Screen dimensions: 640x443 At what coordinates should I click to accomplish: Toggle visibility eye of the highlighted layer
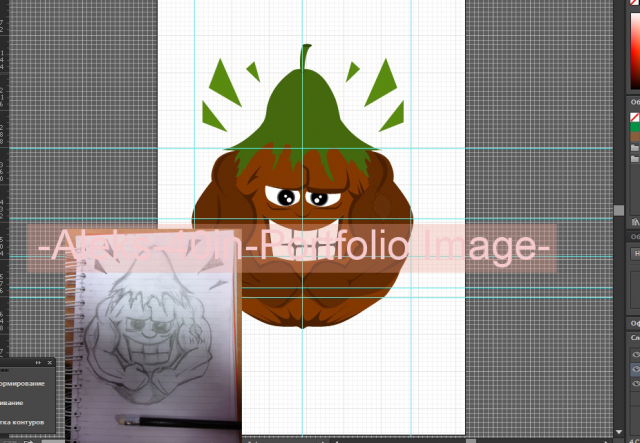[x=636, y=369]
